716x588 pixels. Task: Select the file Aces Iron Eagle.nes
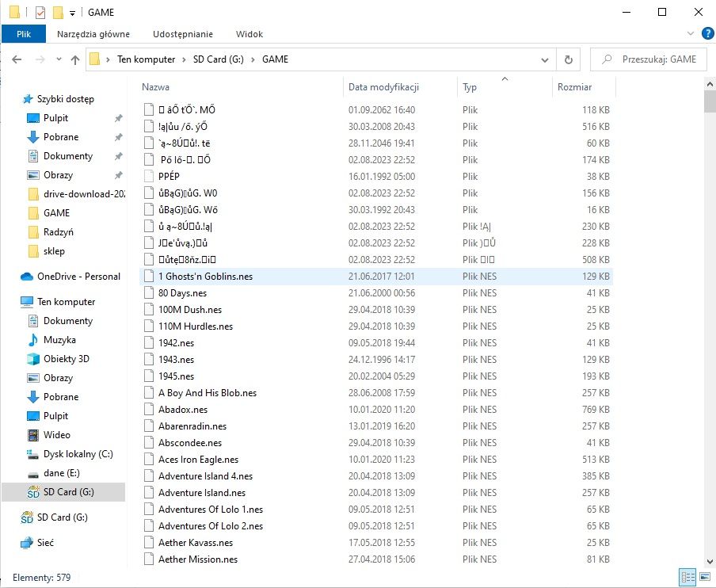coord(198,460)
